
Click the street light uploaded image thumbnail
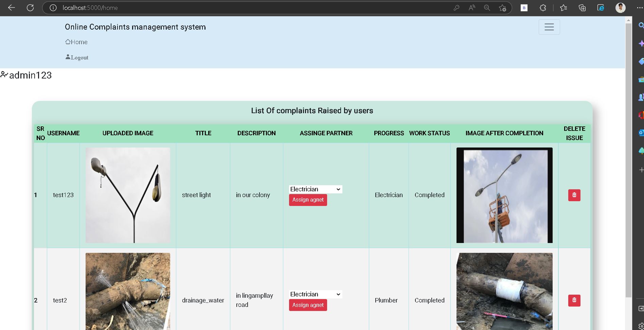point(128,195)
